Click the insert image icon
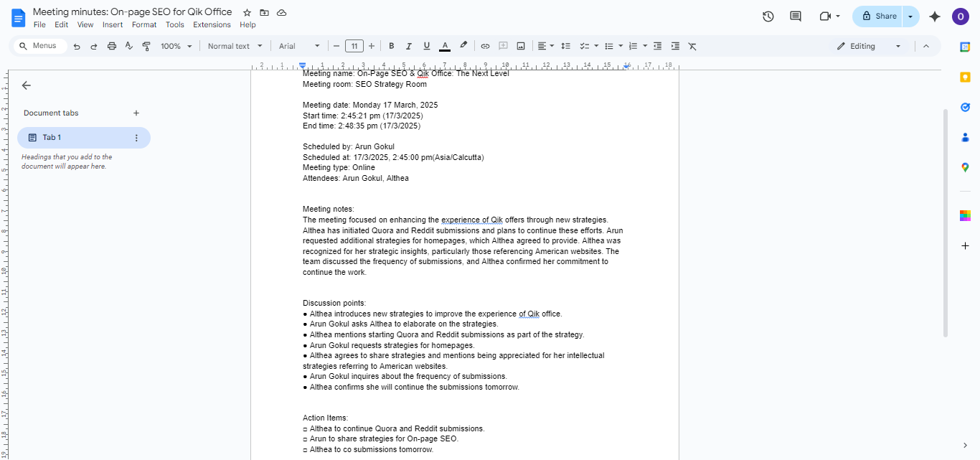 tap(521, 46)
